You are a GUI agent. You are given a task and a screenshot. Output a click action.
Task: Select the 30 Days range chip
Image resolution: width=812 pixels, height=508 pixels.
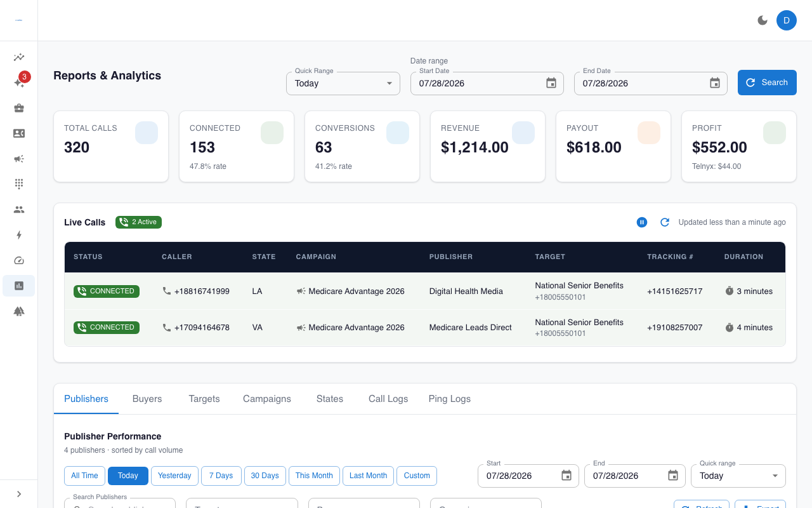click(x=265, y=476)
